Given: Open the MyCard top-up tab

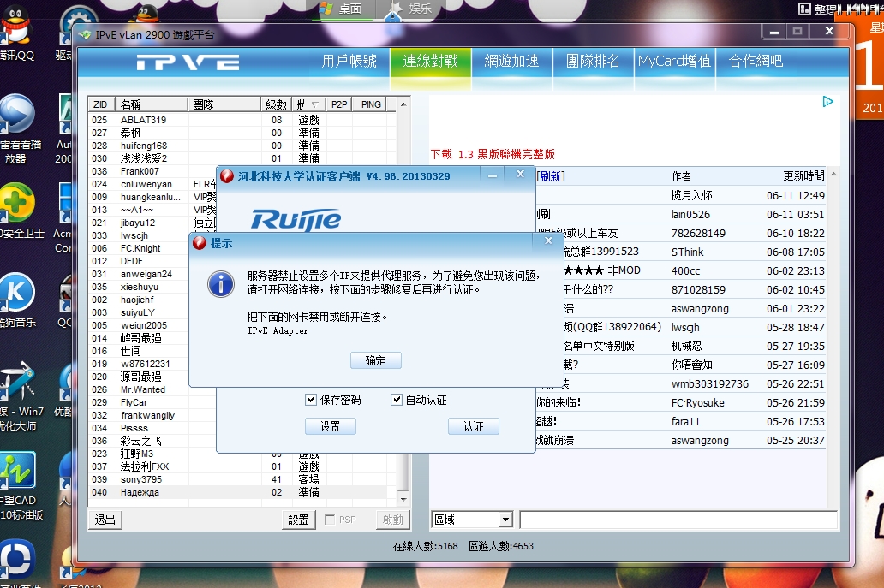Looking at the screenshot, I should point(674,61).
